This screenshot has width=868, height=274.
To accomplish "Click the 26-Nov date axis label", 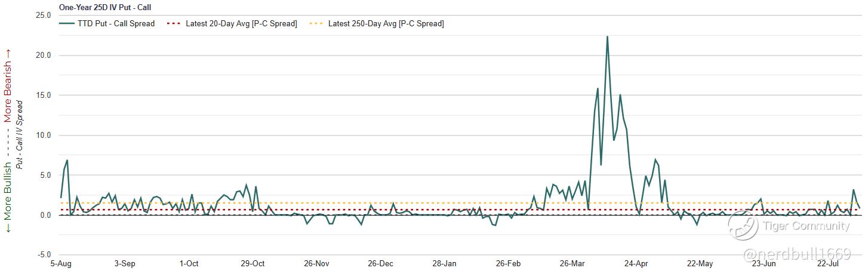I will pos(316,263).
